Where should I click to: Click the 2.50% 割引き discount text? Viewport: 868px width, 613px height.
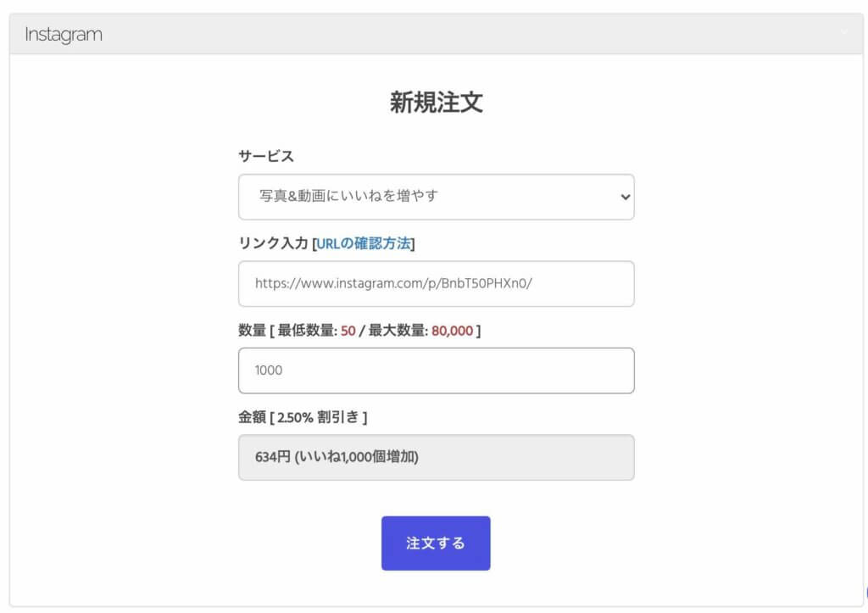coord(320,417)
